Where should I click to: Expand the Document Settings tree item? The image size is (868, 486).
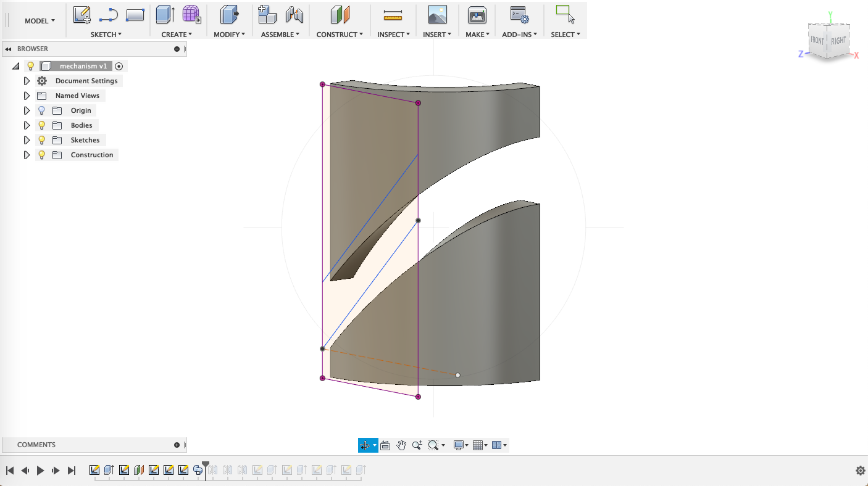[27, 80]
